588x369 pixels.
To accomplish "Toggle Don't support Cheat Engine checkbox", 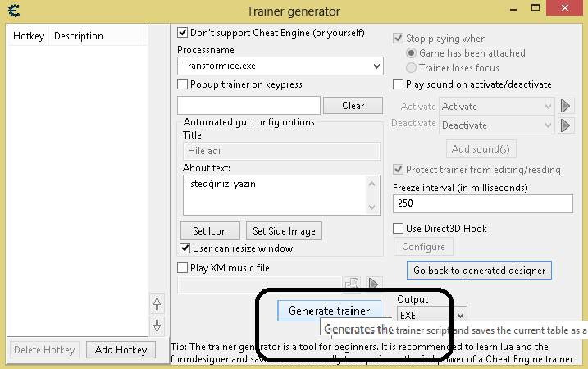I will (182, 33).
